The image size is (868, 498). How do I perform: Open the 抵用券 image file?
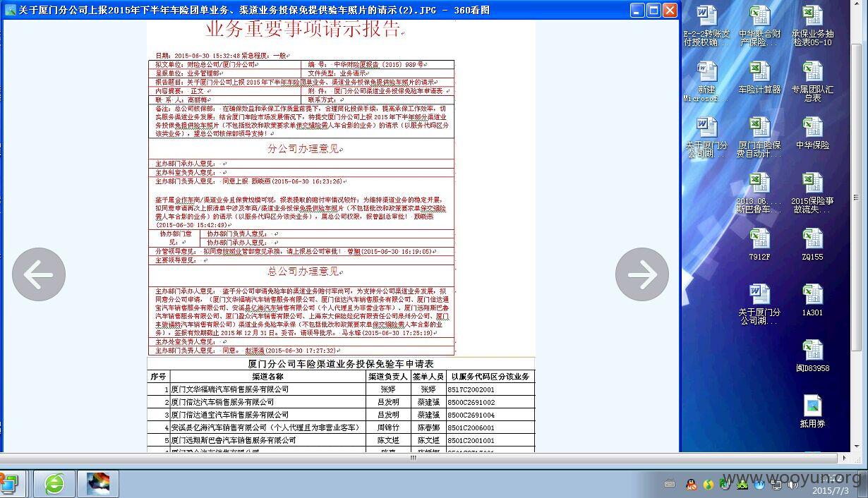pyautogui.click(x=812, y=412)
